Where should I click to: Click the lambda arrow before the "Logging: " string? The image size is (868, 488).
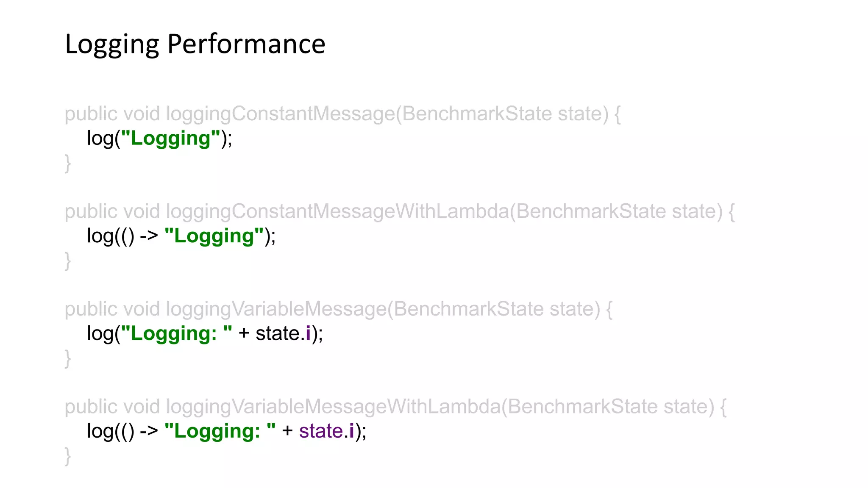click(149, 431)
